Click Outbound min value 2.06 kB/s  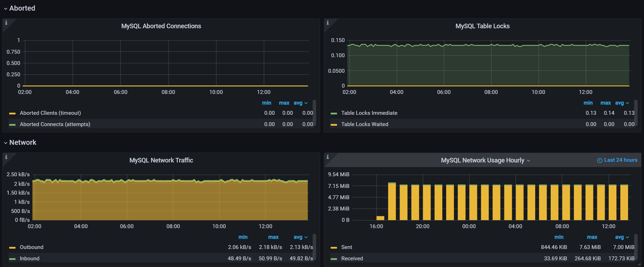click(240, 247)
